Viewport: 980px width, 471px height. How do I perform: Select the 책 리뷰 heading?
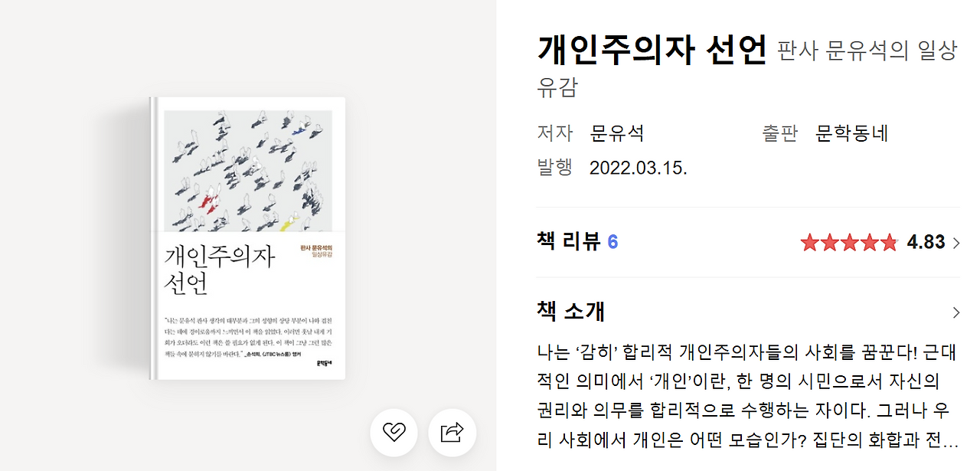568,242
